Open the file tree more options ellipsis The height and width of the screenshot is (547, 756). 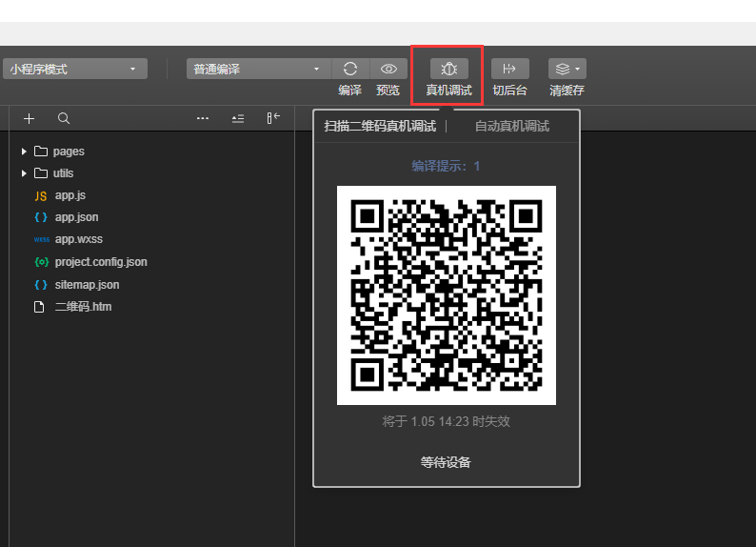click(203, 118)
